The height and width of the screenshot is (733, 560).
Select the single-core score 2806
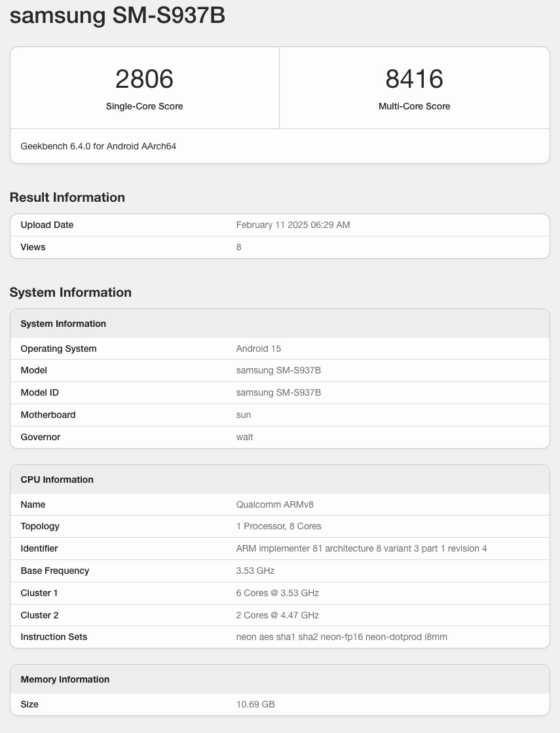[144, 79]
